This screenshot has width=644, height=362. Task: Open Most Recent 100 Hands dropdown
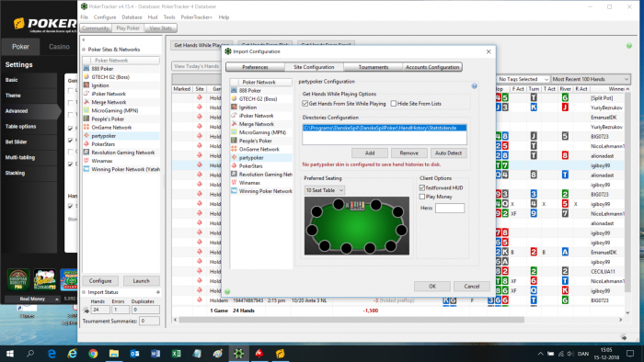click(x=590, y=79)
